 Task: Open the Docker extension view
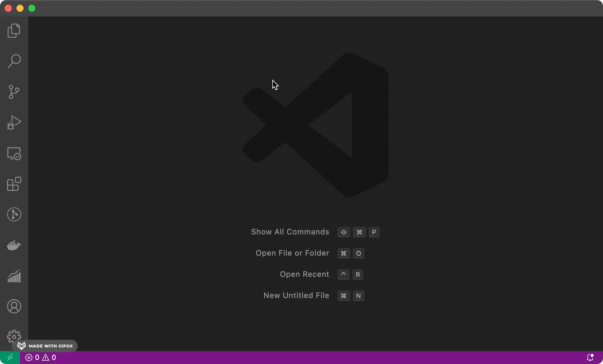pos(13,245)
